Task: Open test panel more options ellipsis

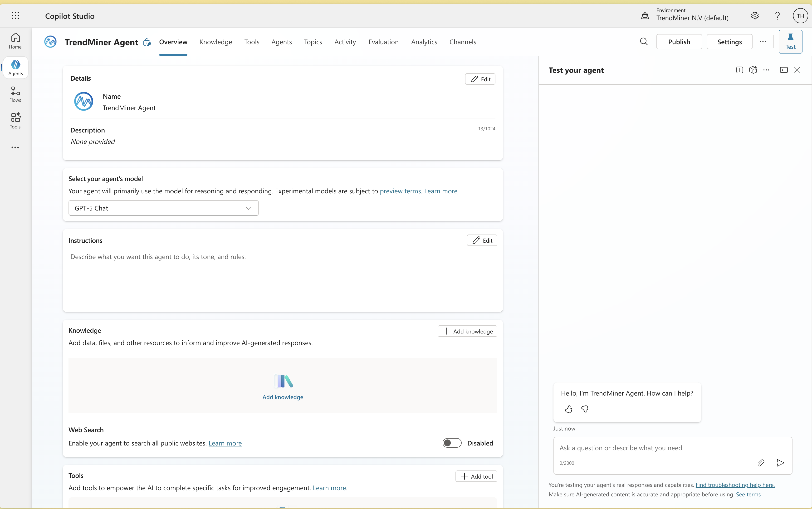Action: tap(766, 70)
